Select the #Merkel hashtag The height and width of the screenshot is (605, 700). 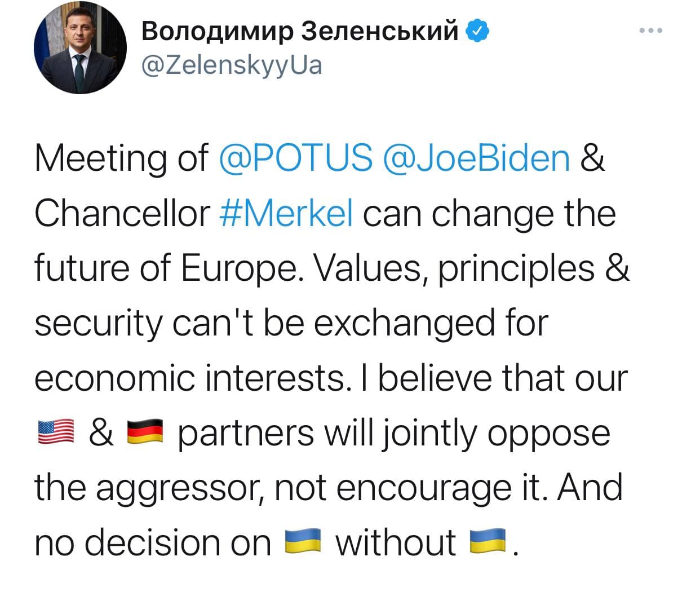pos(286,213)
